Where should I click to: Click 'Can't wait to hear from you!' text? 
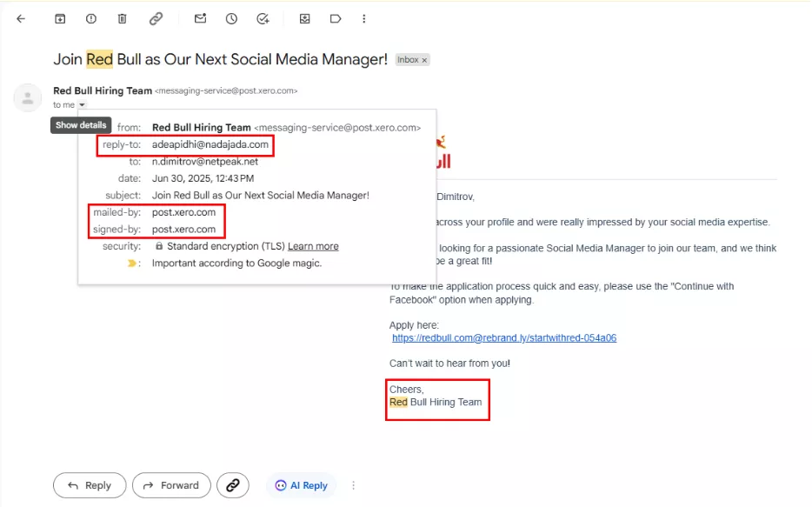(449, 363)
